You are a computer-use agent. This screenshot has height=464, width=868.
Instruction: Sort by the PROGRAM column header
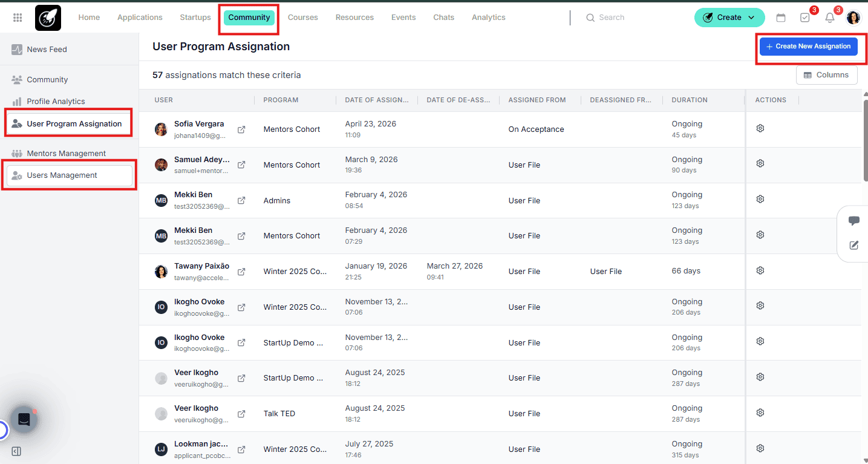click(281, 100)
